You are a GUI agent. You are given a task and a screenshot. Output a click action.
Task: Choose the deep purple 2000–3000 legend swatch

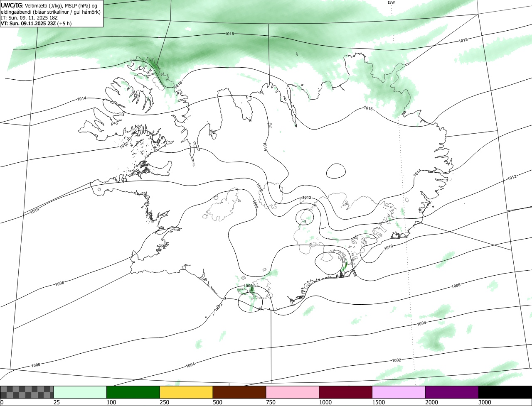[452, 392]
